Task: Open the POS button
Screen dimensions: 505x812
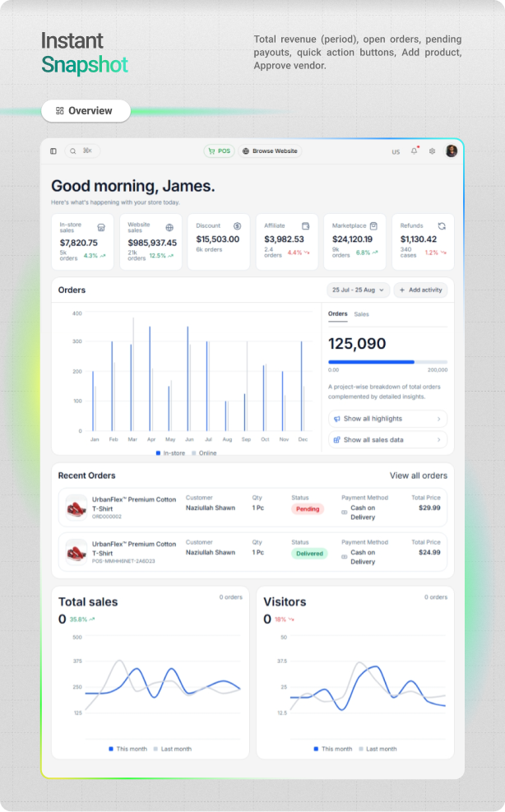Action: [x=219, y=151]
